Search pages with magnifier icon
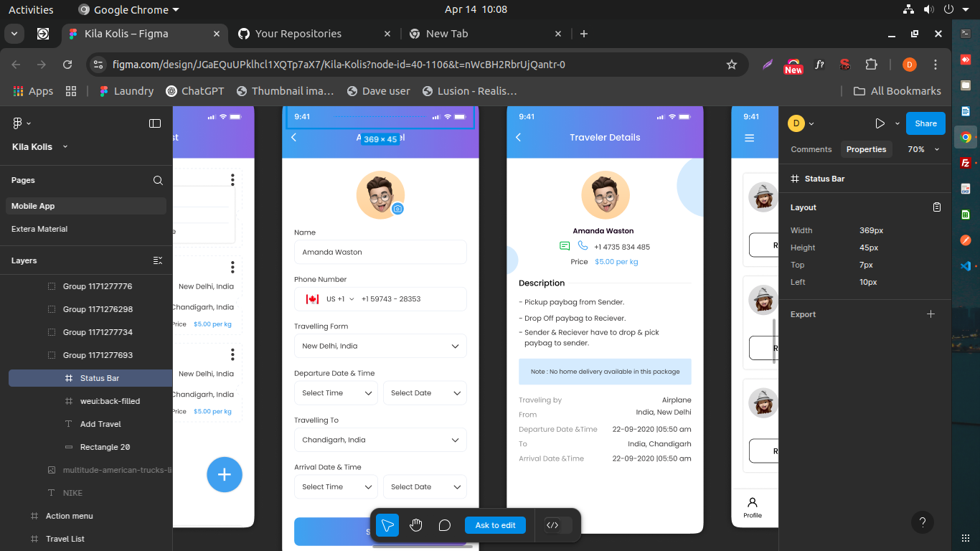Screen dimensions: 980x551 (x=158, y=180)
